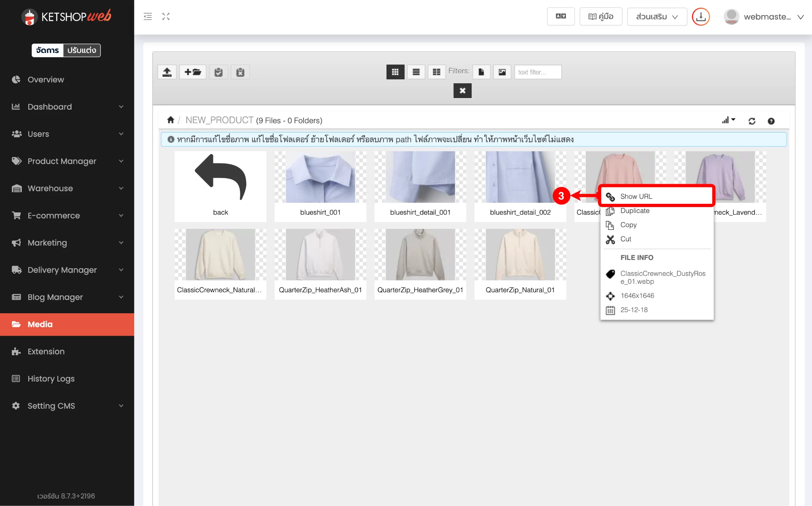Toggle the images filter button
The width and height of the screenshot is (812, 506).
coord(502,72)
